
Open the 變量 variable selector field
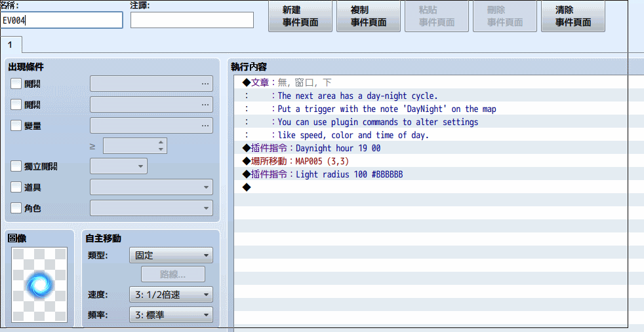point(151,126)
